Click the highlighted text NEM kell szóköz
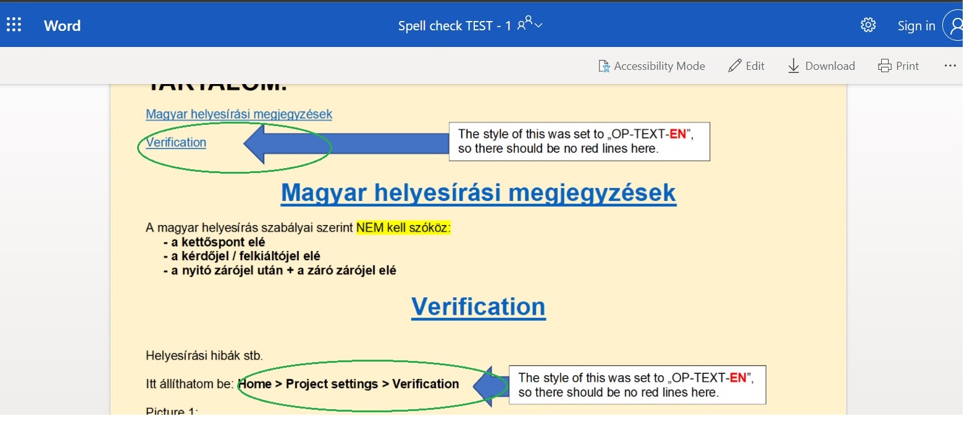The height and width of the screenshot is (424, 980). (403, 227)
